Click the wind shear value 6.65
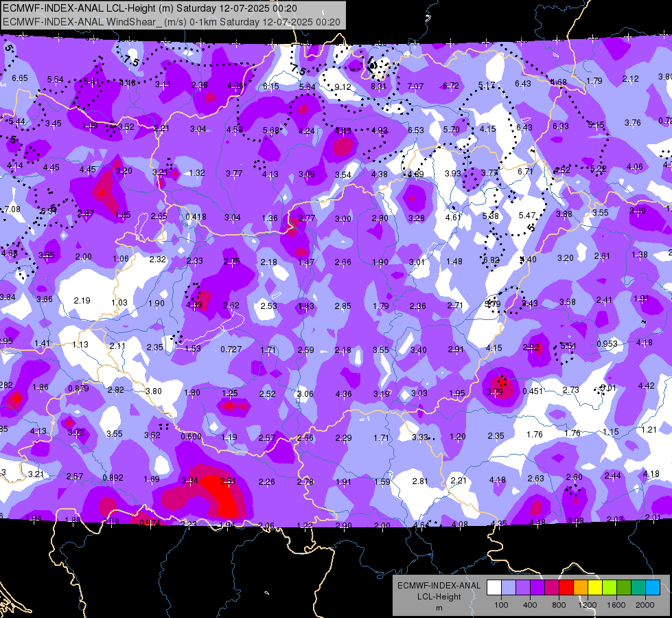The image size is (672, 618). pos(20,78)
